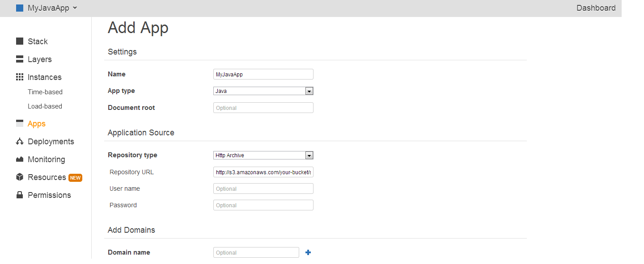Open the Permissions page
Viewport: 644px width, 264px height.
pyautogui.click(x=49, y=195)
